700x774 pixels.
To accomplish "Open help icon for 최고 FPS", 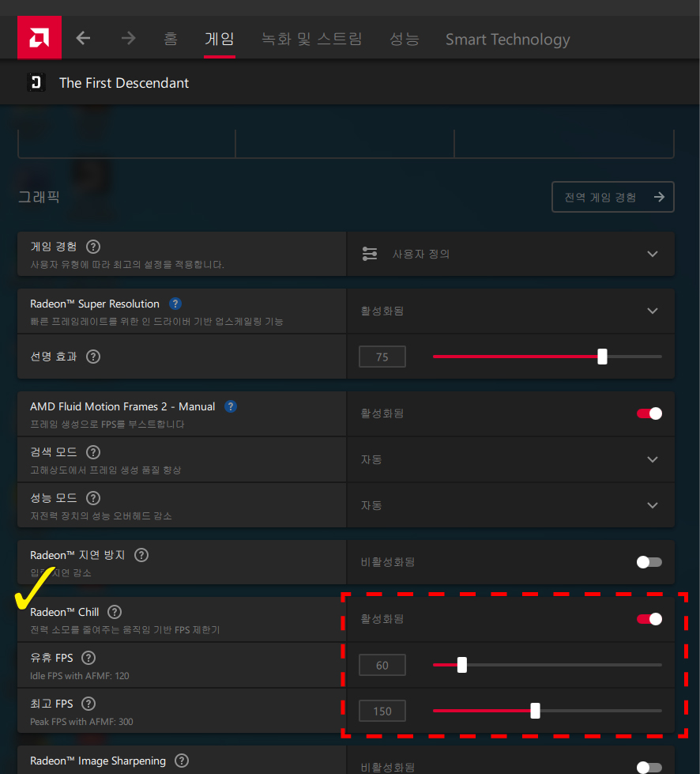I will point(88,704).
